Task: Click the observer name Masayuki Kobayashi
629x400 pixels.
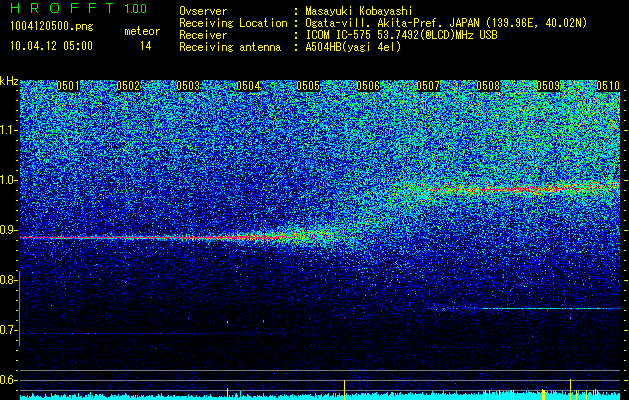Action: point(359,11)
